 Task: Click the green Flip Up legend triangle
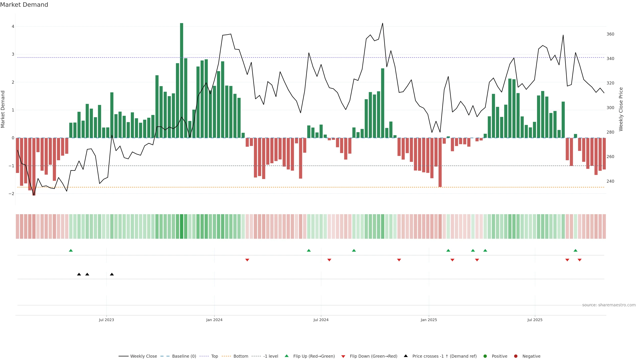click(287, 356)
